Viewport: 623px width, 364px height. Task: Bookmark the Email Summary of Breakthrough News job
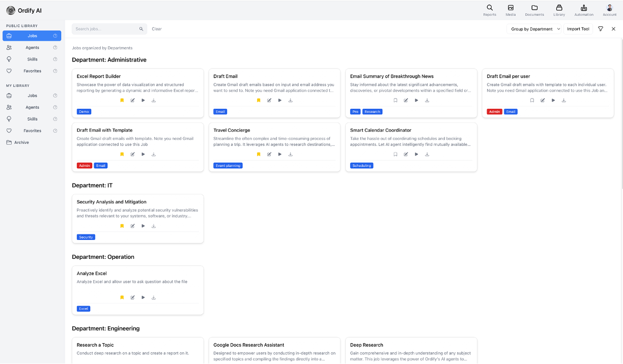click(x=395, y=100)
